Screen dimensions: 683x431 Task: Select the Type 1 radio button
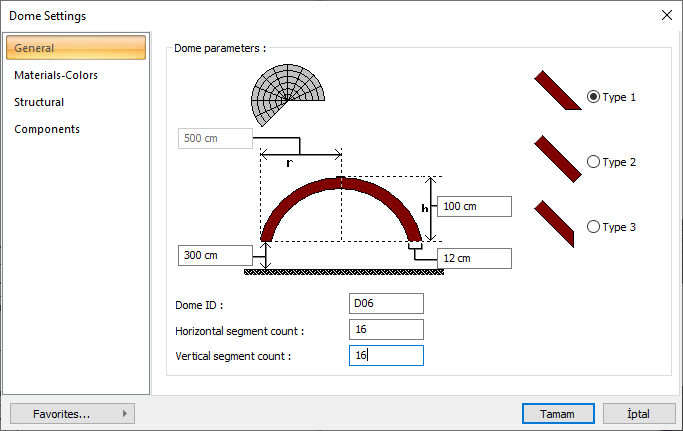(x=594, y=97)
